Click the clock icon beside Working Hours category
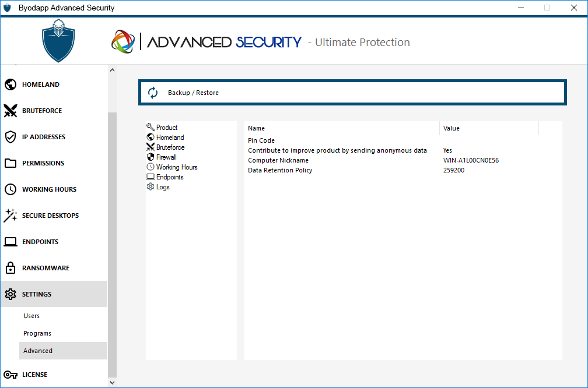This screenshot has height=388, width=588. pos(150,167)
